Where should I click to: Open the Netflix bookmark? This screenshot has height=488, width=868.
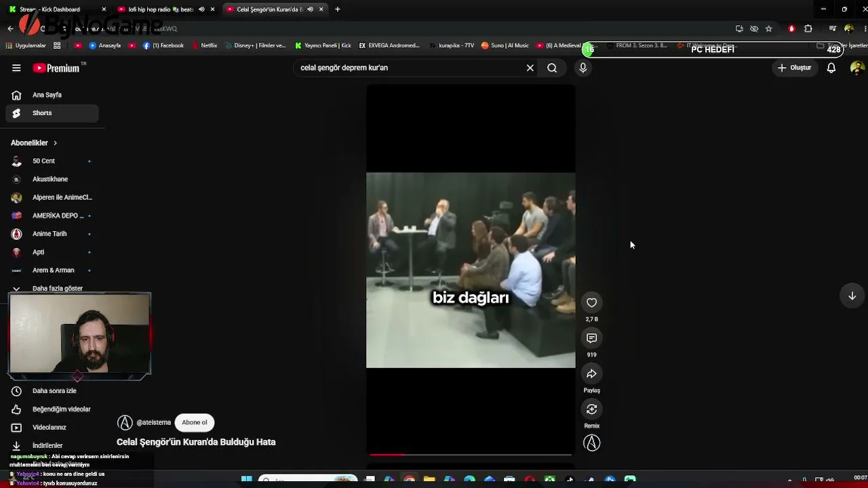click(x=204, y=45)
